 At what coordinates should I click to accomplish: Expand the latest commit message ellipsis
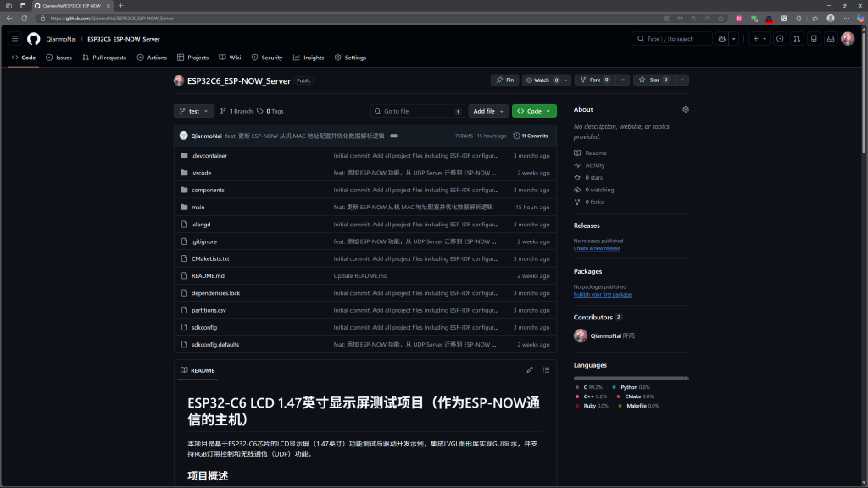pyautogui.click(x=393, y=136)
